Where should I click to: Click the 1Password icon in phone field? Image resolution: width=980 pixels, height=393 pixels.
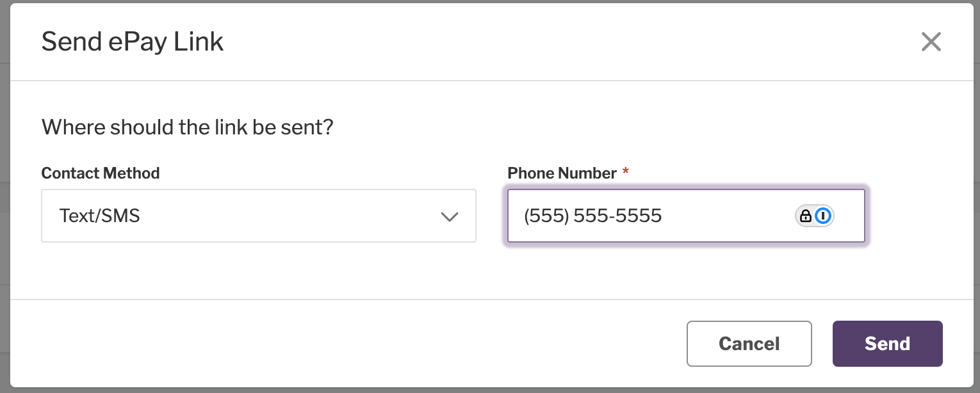click(x=823, y=216)
